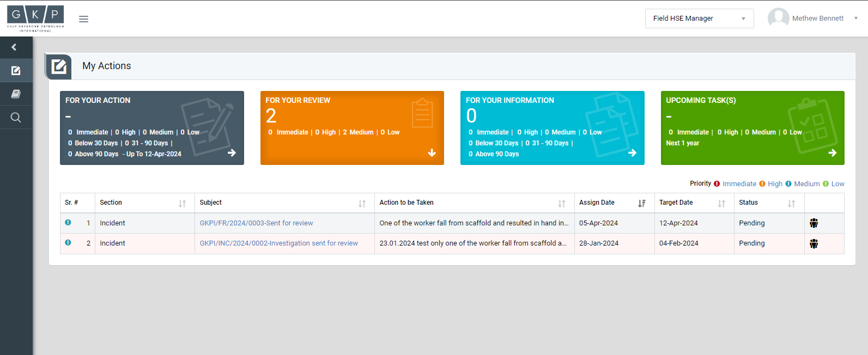Collapse sidebar with the back chevron
The height and width of the screenshot is (355, 868).
click(x=14, y=47)
